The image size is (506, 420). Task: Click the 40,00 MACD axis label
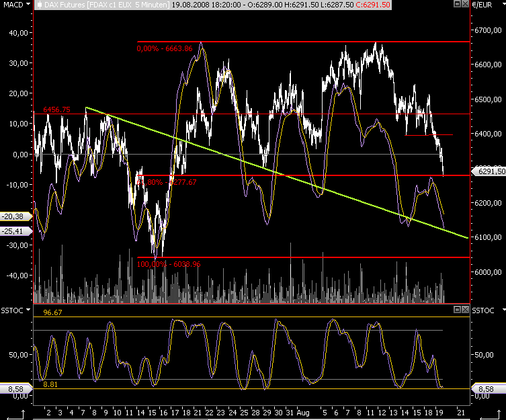click(x=18, y=33)
